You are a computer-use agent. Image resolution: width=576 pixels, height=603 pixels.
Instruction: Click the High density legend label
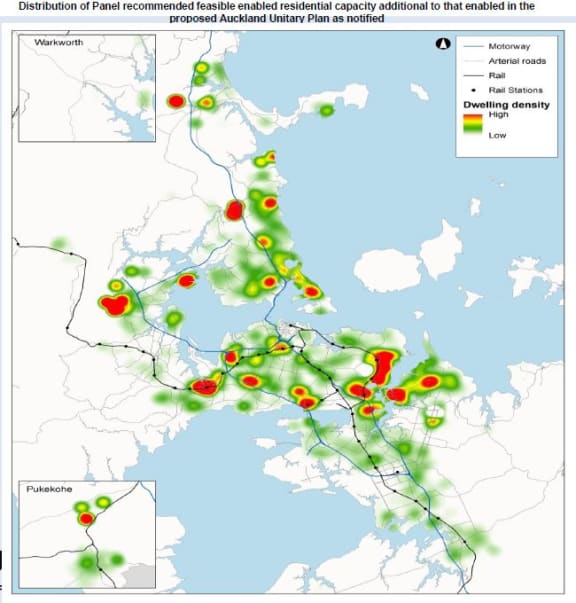click(x=499, y=114)
